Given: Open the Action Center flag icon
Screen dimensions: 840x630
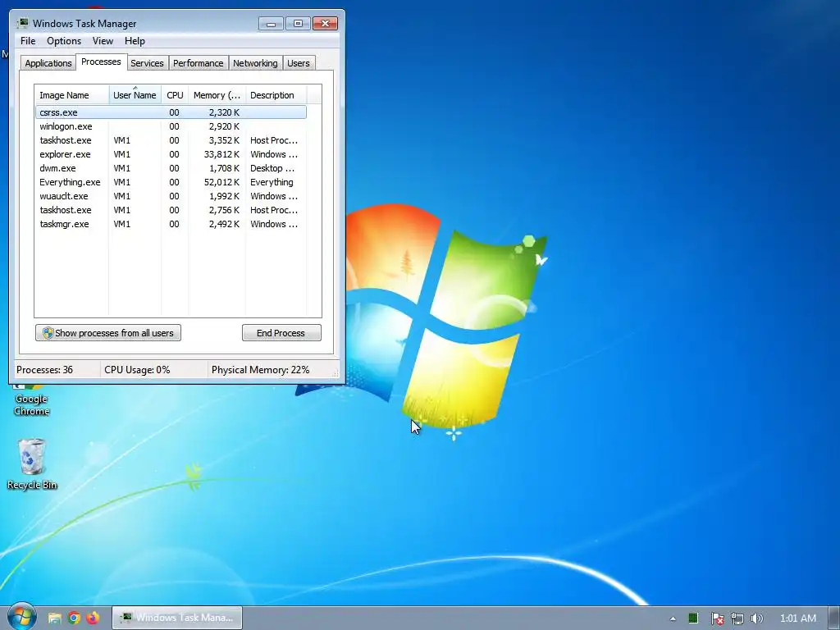Looking at the screenshot, I should 717,619.
